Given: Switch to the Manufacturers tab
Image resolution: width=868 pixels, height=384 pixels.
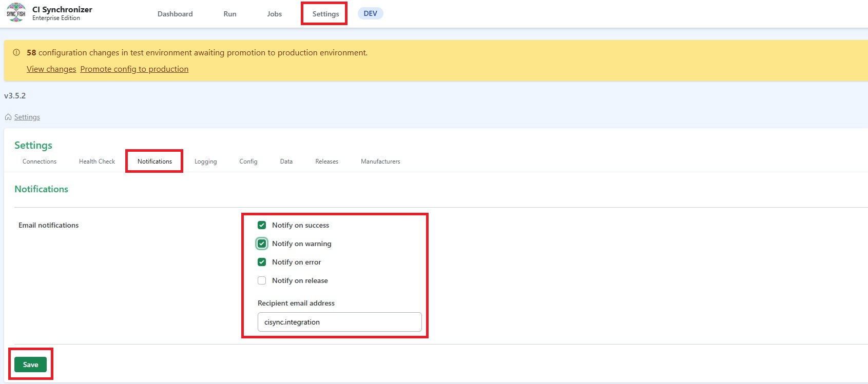Looking at the screenshot, I should tap(380, 161).
